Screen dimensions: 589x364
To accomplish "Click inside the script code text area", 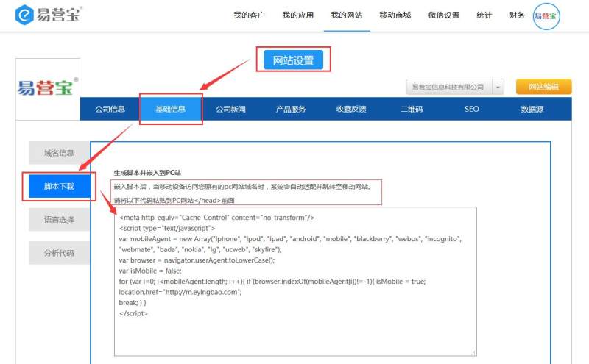I will (295, 282).
